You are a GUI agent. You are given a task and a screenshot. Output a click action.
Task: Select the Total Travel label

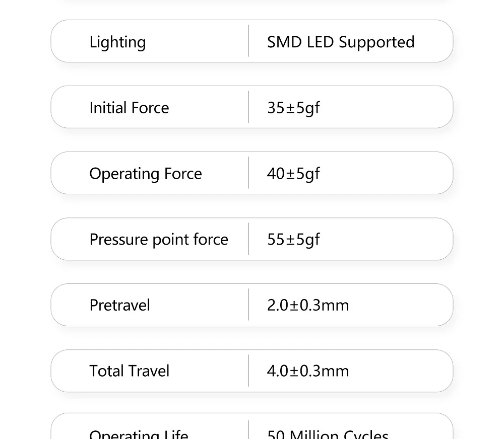click(x=129, y=371)
